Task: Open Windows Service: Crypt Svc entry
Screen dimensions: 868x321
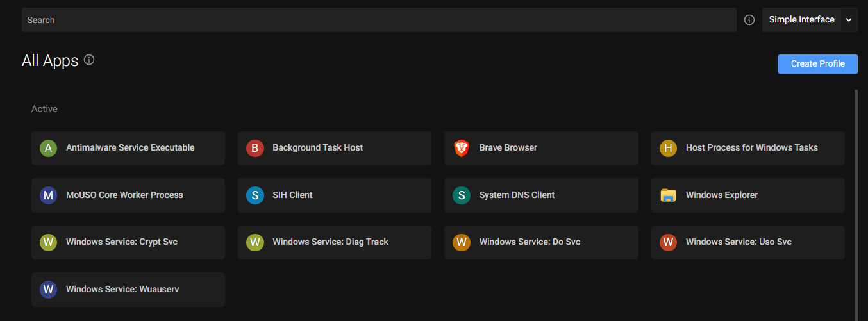Action: pos(128,242)
